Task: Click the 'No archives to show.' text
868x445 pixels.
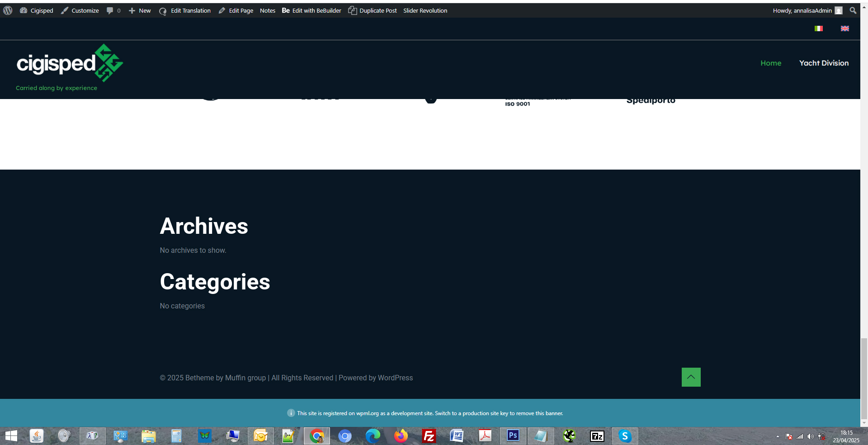Action: tap(193, 250)
